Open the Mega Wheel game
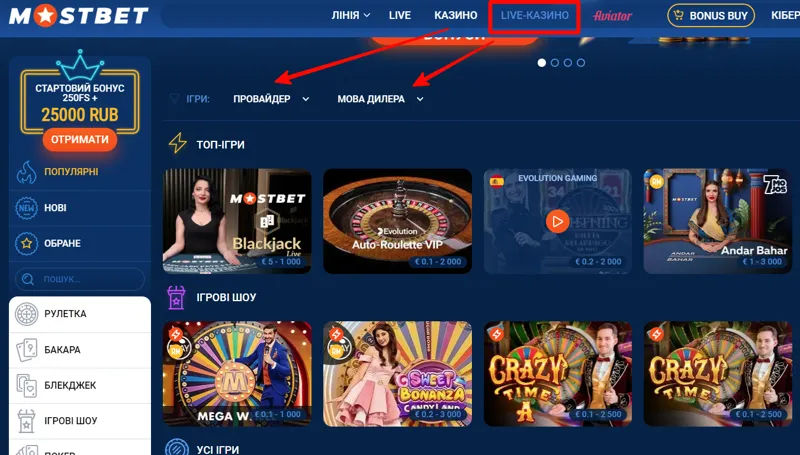Image resolution: width=800 pixels, height=455 pixels. pos(237,373)
